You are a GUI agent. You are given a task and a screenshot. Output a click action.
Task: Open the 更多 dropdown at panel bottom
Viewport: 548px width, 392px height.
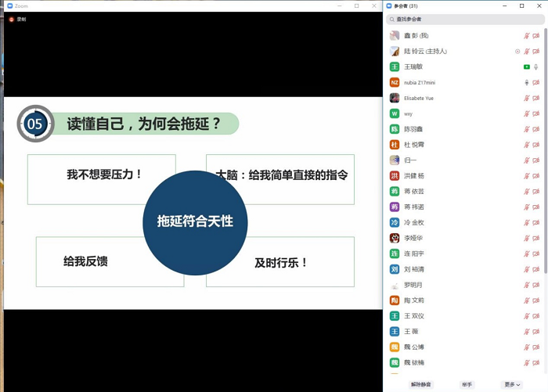click(512, 384)
